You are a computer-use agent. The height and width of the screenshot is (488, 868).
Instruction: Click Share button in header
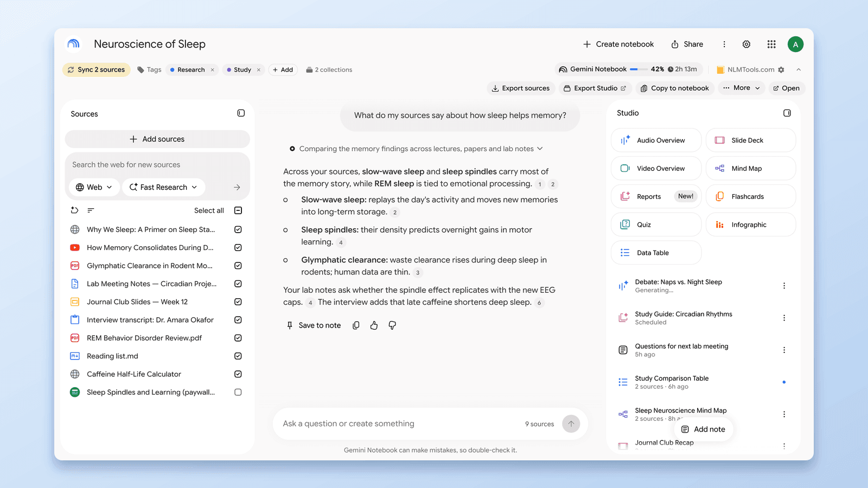687,44
